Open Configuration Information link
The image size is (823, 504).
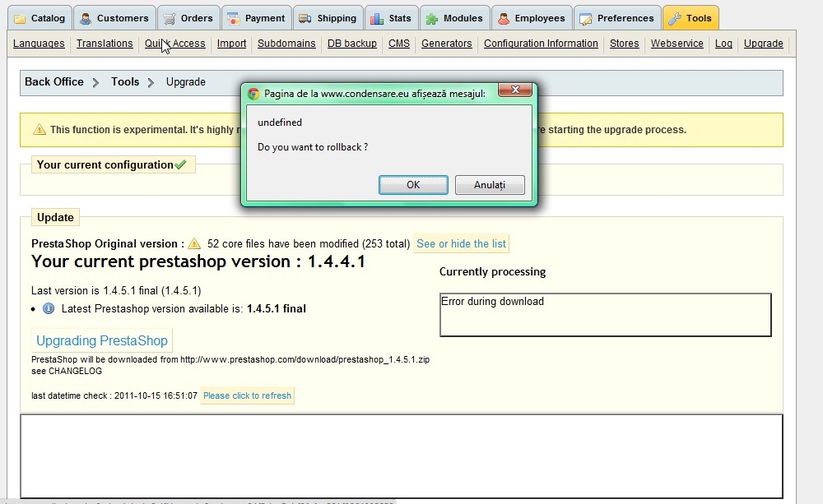541,44
